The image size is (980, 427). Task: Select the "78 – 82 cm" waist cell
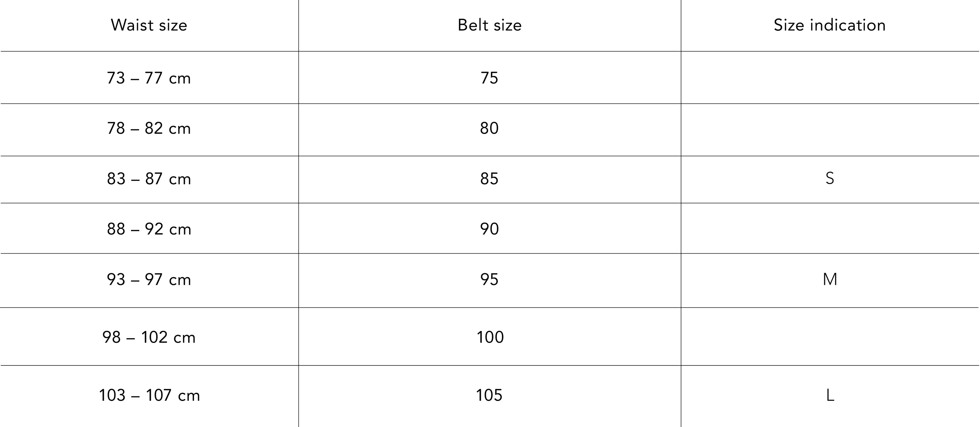149,129
